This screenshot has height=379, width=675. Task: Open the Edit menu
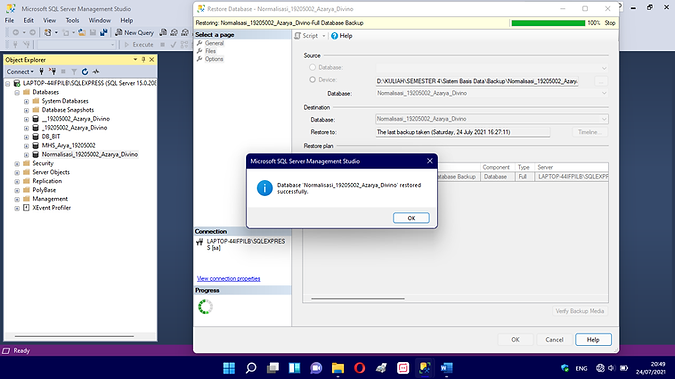28,20
